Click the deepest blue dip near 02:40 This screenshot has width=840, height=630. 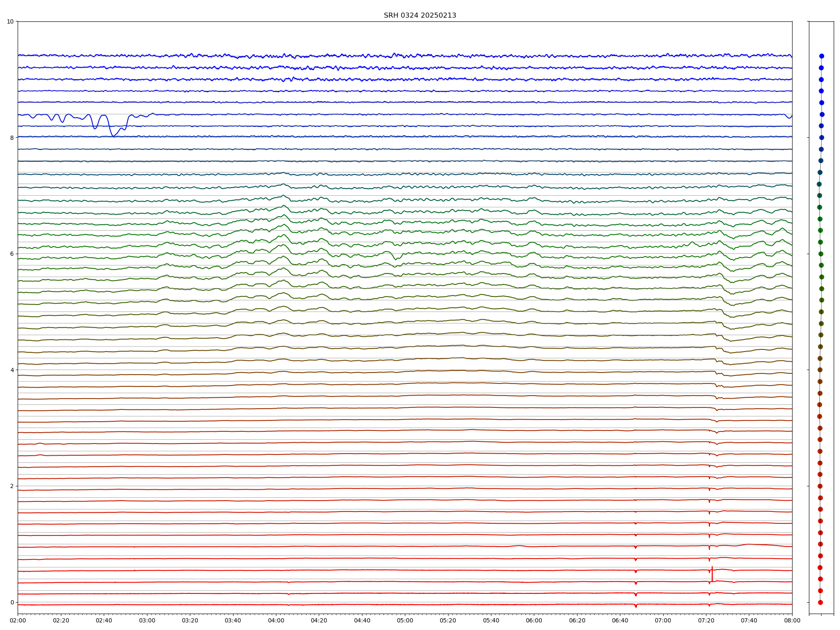click(x=113, y=136)
